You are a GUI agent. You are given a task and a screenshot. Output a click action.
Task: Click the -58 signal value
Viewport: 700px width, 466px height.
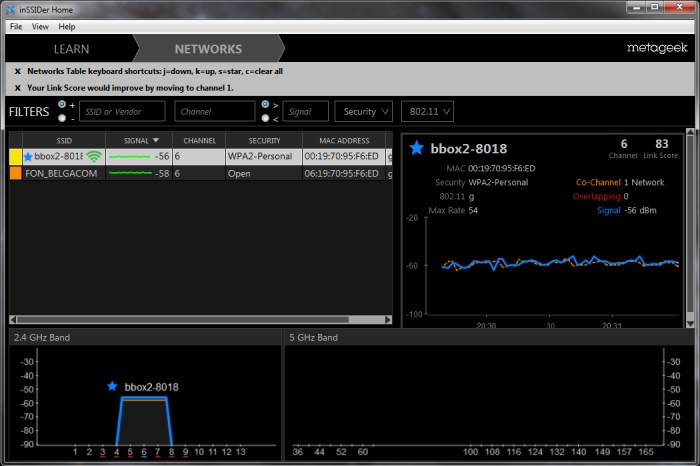(x=162, y=174)
